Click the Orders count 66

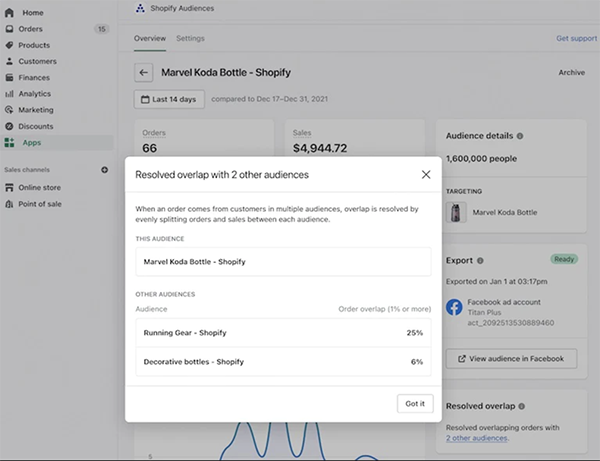pos(150,148)
